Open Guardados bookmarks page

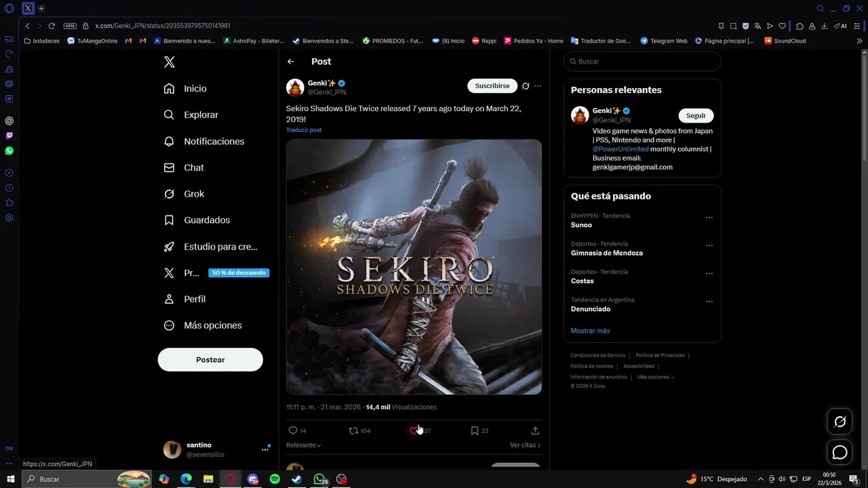pos(197,220)
